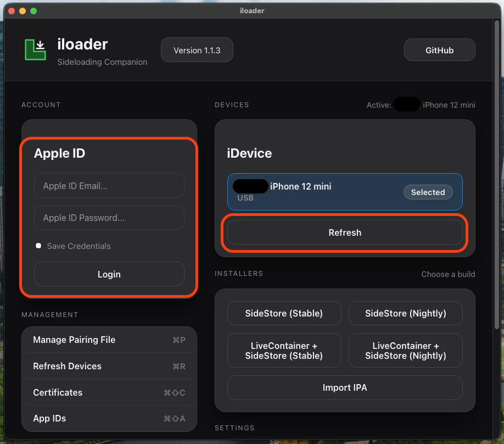Install SideStore (Stable)

pyautogui.click(x=284, y=313)
